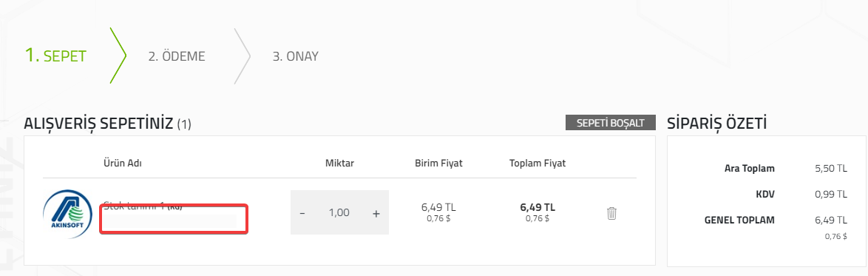868x276 pixels.
Task: Select the bold 6,49 TL total price
Action: point(538,207)
